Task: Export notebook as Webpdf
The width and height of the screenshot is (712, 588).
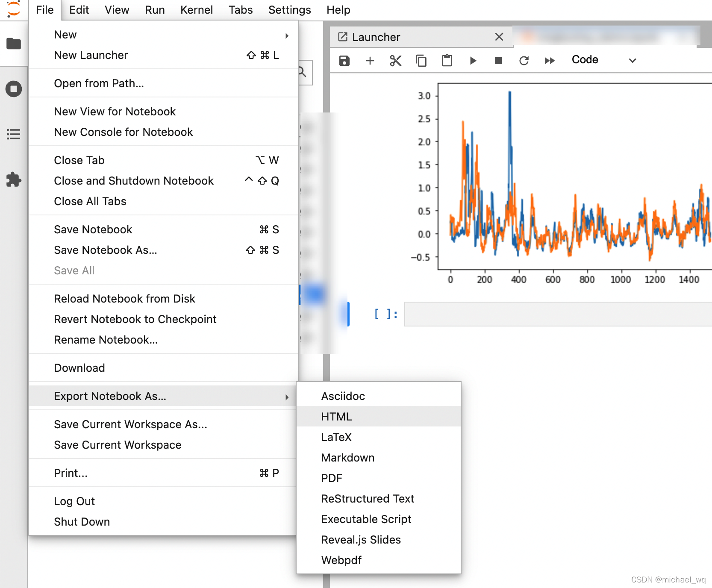Action: (379, 560)
